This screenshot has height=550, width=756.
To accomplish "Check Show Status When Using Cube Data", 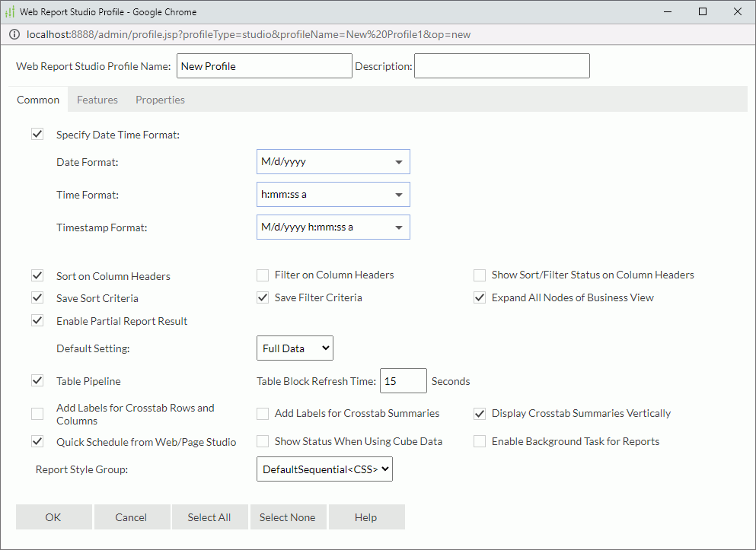I will [263, 441].
